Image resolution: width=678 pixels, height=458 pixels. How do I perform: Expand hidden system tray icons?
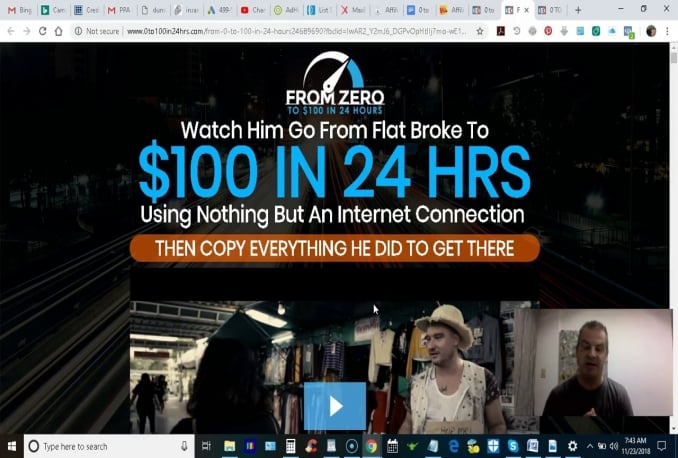click(x=589, y=446)
